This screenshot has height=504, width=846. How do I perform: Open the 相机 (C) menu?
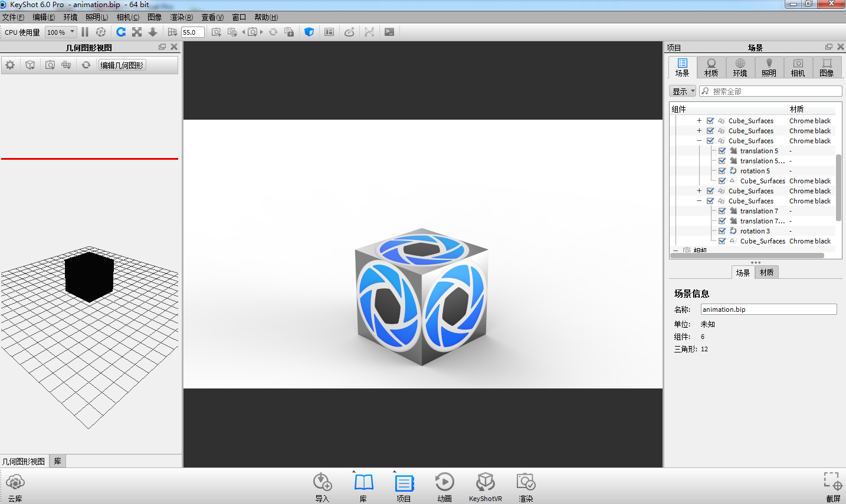point(128,17)
